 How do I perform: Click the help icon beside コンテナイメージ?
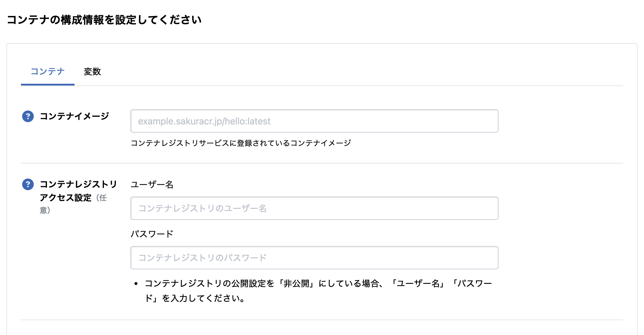pos(28,116)
